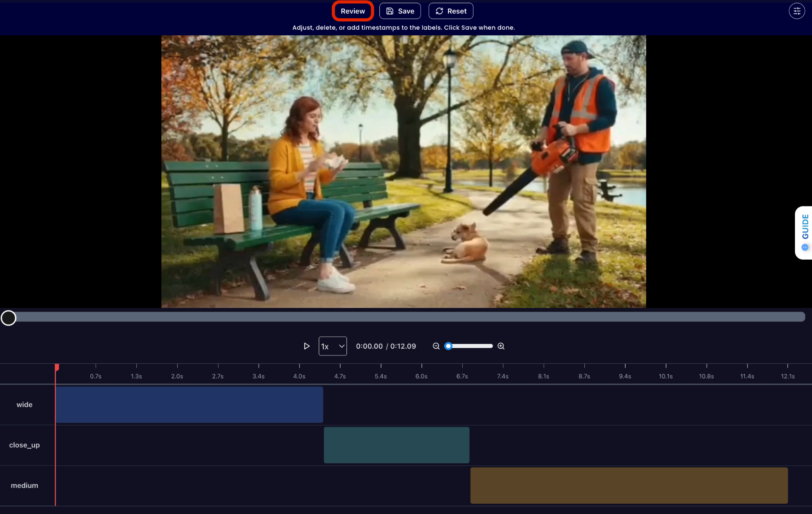Click the Review button
This screenshot has width=812, height=514.
(352, 11)
